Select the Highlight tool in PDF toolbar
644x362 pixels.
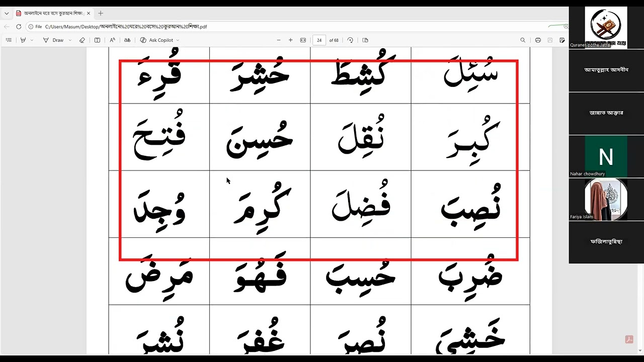pyautogui.click(x=23, y=40)
